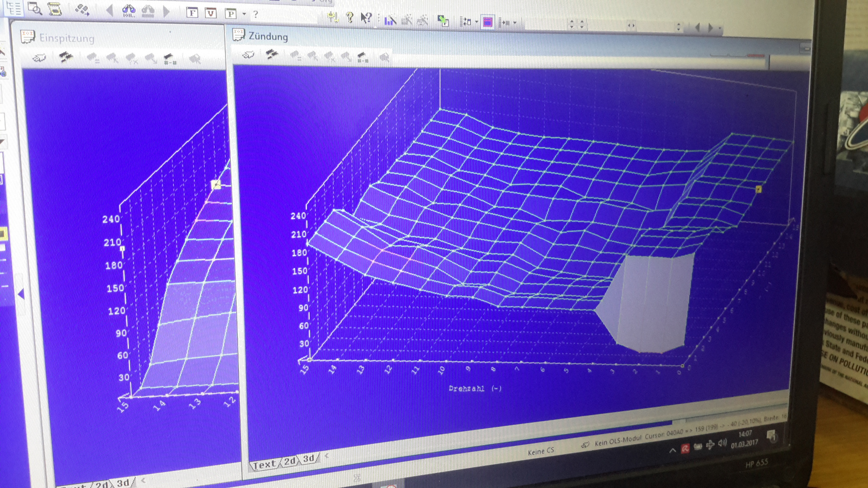Switch to Text tab in Zündung window

point(264,465)
